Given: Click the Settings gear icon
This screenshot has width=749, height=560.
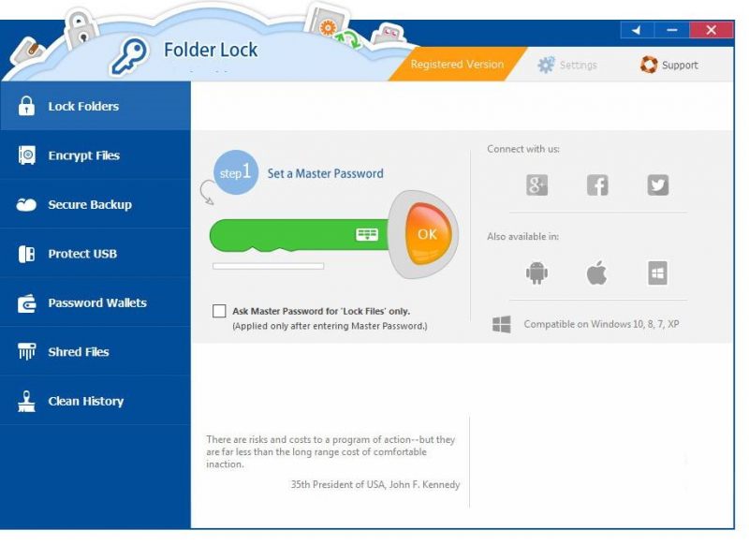Looking at the screenshot, I should click(546, 65).
